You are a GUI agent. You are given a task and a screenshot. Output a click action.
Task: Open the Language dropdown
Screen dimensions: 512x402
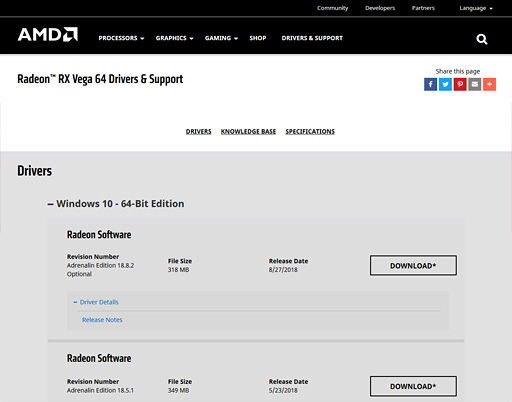coord(476,8)
